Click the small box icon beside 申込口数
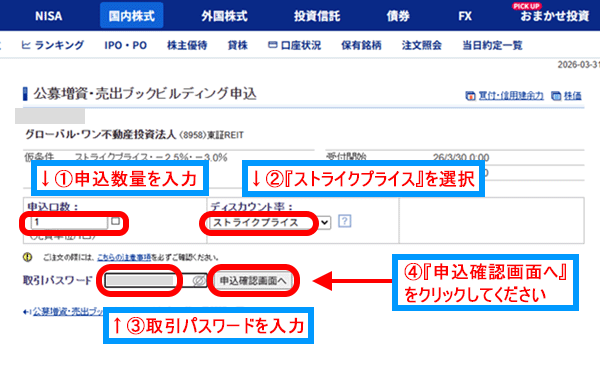This screenshot has width=600, height=365. tap(115, 221)
